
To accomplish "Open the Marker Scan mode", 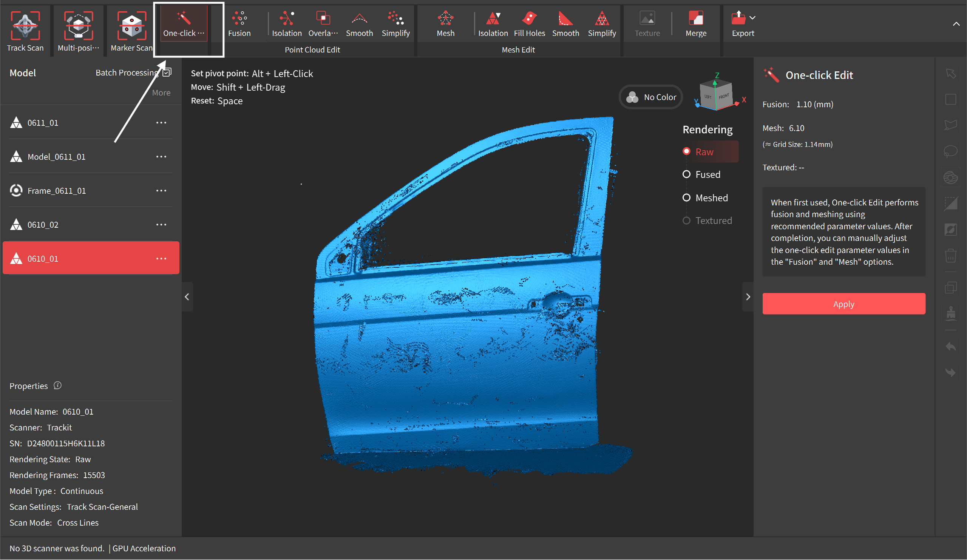I will (131, 31).
